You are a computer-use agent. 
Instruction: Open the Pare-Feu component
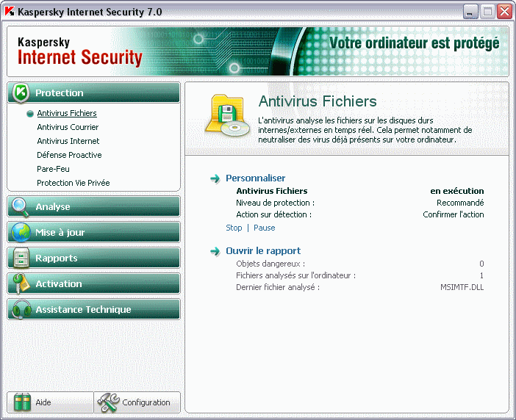(x=53, y=169)
